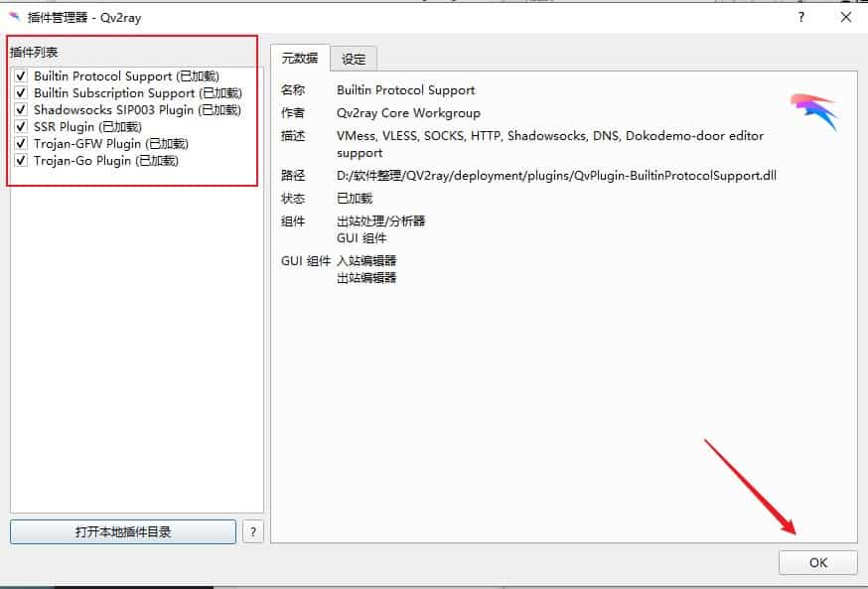The height and width of the screenshot is (589, 868).
Task: Click the Qv2ray app icon in the title bar
Action: pos(14,17)
